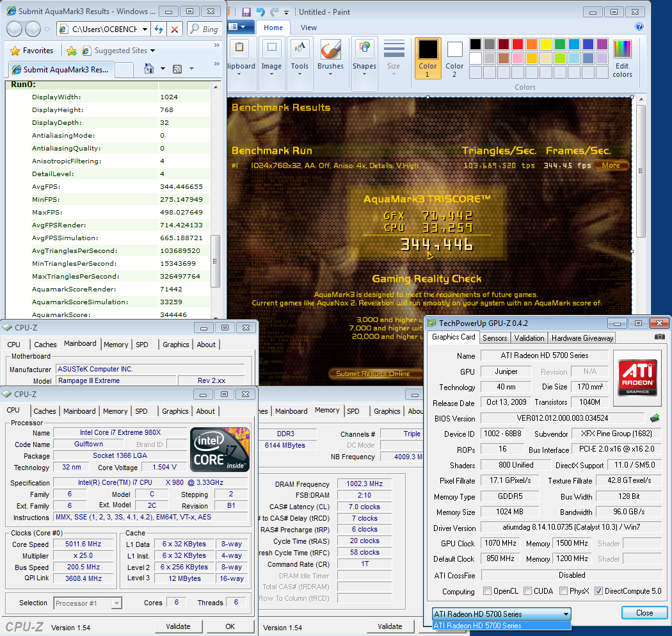Toggle the PhysX checkbox in GPU-Z

[x=564, y=591]
